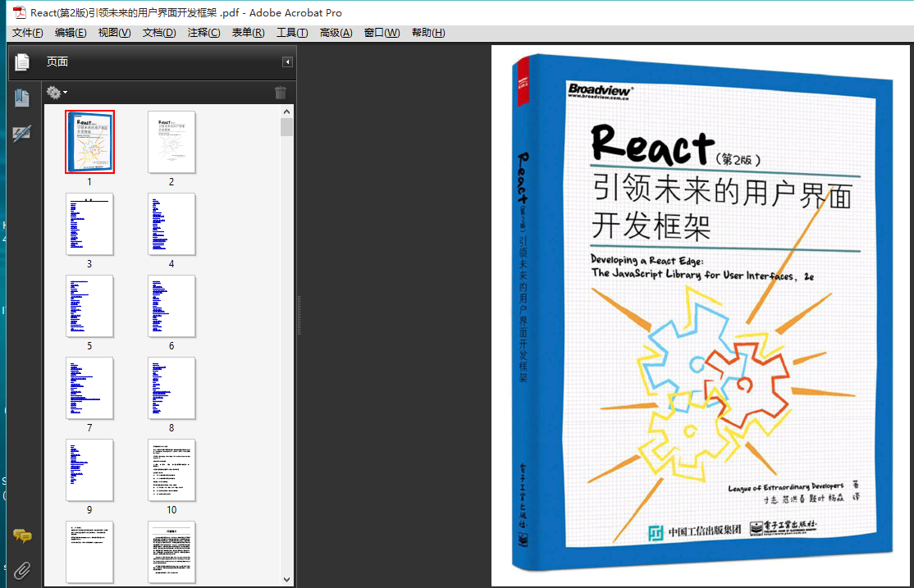The height and width of the screenshot is (588, 914).
Task: Open the 帮助(H) menu
Action: click(427, 33)
